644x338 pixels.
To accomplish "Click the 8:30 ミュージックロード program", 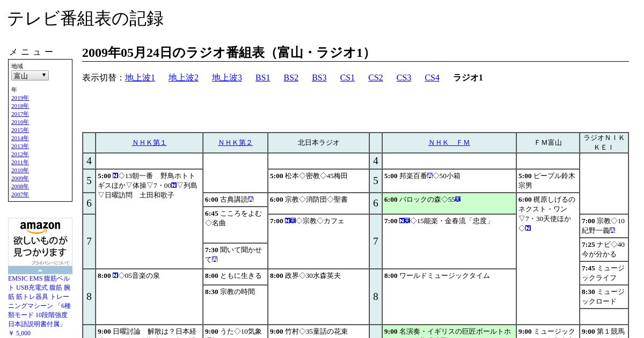I will click(x=604, y=297).
